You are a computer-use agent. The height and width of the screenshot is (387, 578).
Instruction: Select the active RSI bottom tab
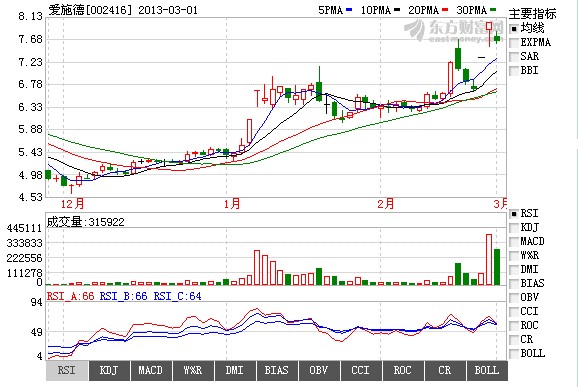67,370
